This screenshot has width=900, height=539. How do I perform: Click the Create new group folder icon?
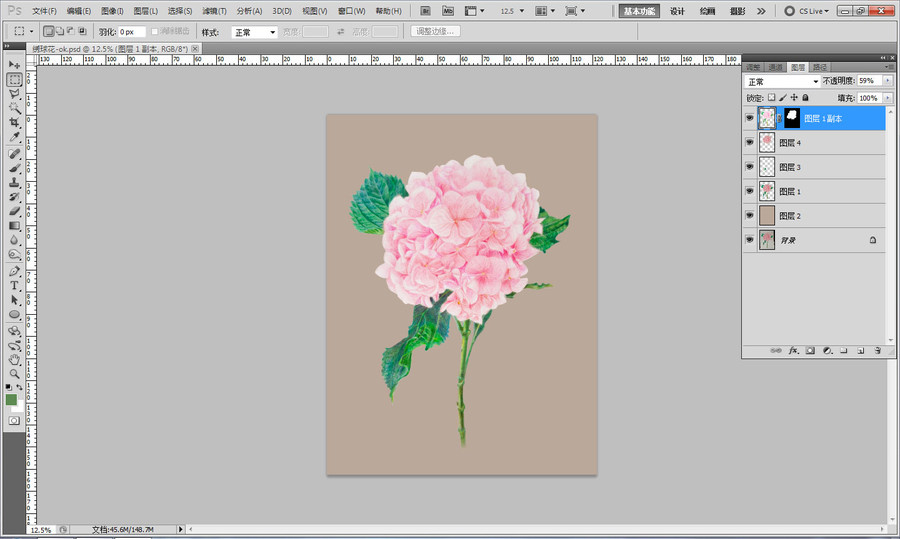click(844, 350)
